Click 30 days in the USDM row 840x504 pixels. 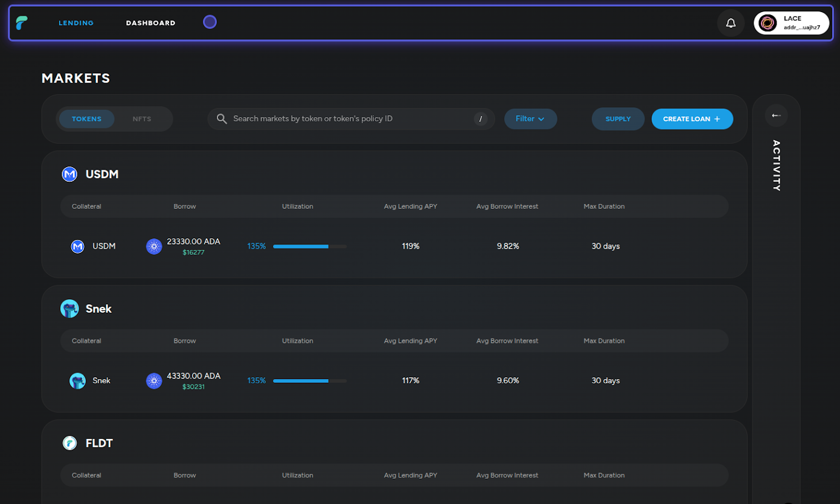point(606,246)
